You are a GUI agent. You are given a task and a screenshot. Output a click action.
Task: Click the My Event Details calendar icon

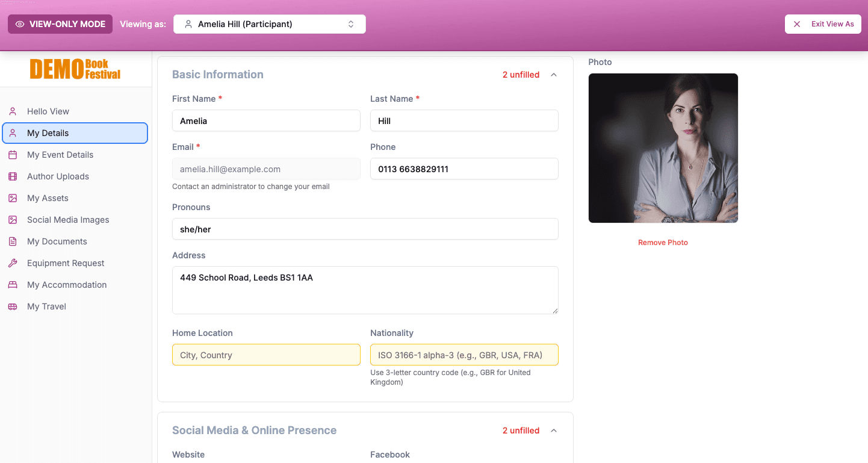(x=13, y=155)
